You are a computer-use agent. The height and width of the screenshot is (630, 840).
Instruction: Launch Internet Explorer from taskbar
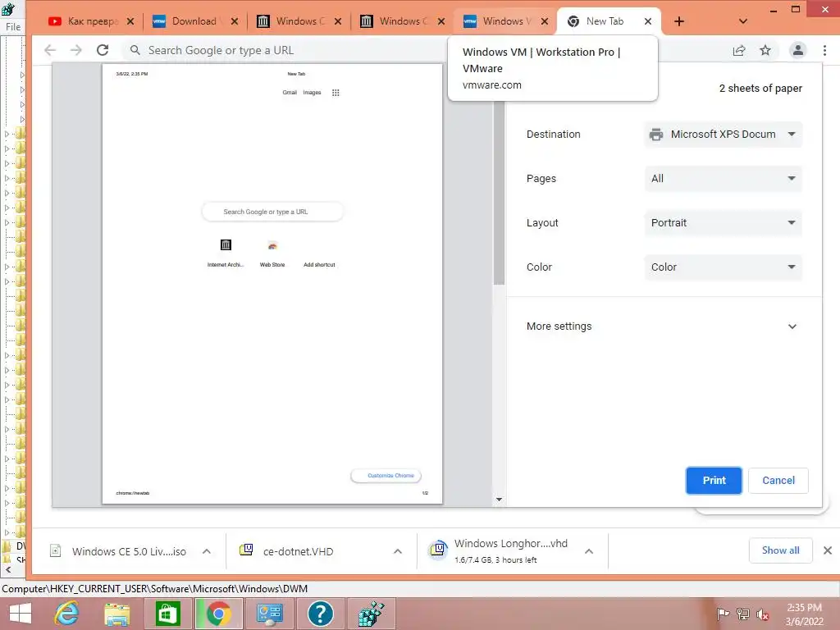[67, 614]
